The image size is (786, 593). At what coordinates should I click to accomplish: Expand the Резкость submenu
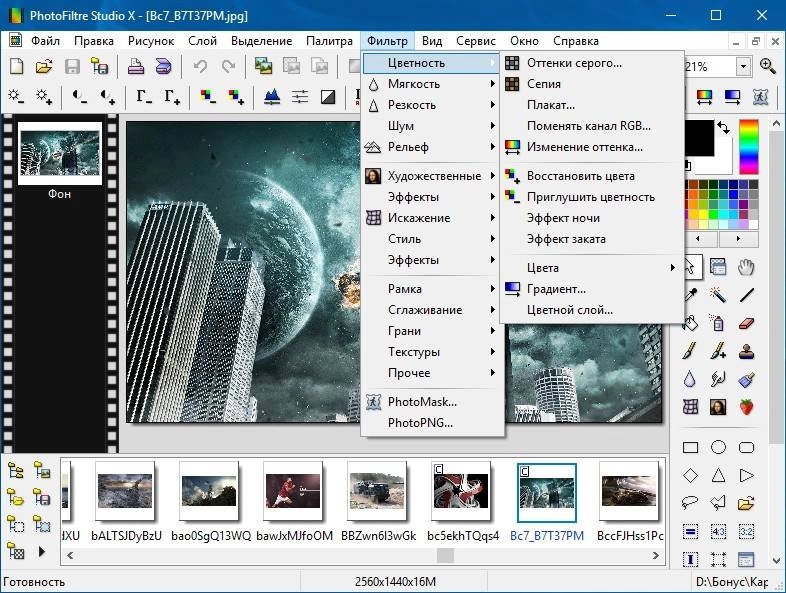432,105
